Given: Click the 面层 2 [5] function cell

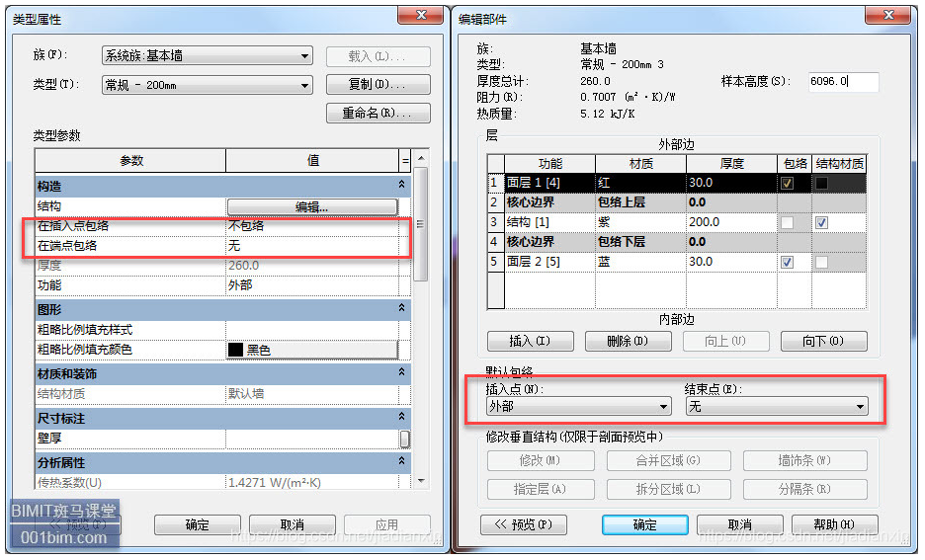Looking at the screenshot, I should click(x=549, y=262).
